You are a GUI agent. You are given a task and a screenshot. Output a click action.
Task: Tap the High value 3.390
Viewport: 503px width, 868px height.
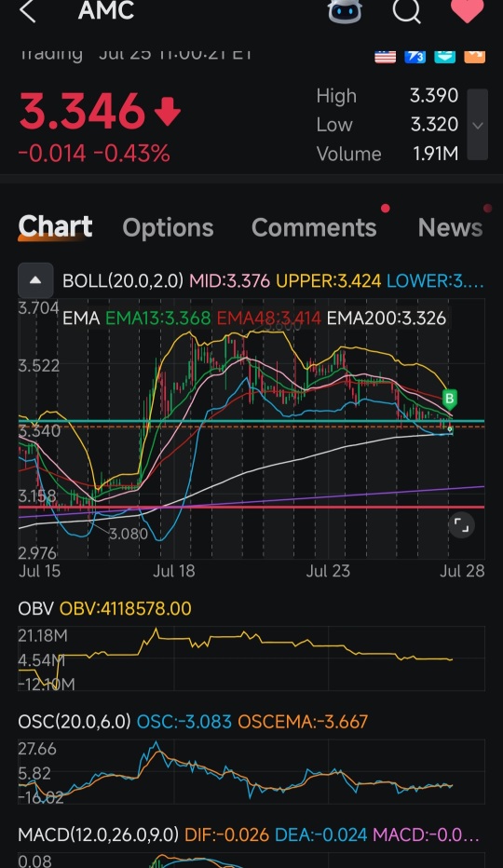[434, 95]
